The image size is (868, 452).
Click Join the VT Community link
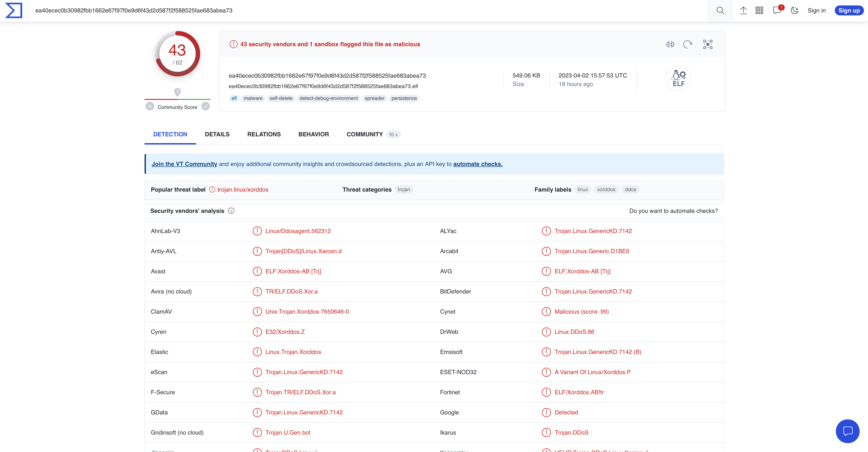pos(184,164)
